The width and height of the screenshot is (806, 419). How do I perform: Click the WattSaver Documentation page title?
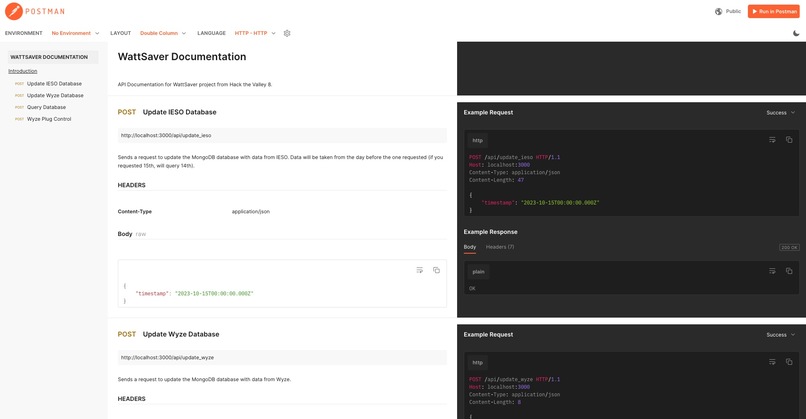click(x=182, y=57)
